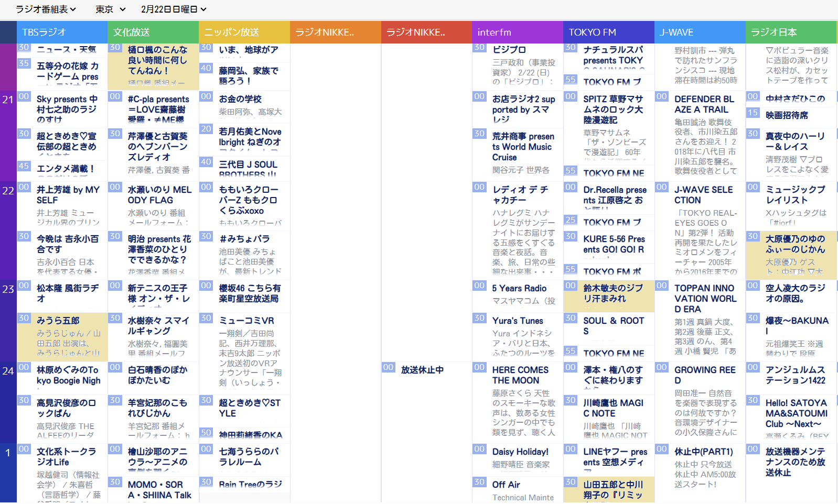This screenshot has height=504, width=838.
Task: Open the 2月22日日曜日 date selector
Action: [174, 9]
